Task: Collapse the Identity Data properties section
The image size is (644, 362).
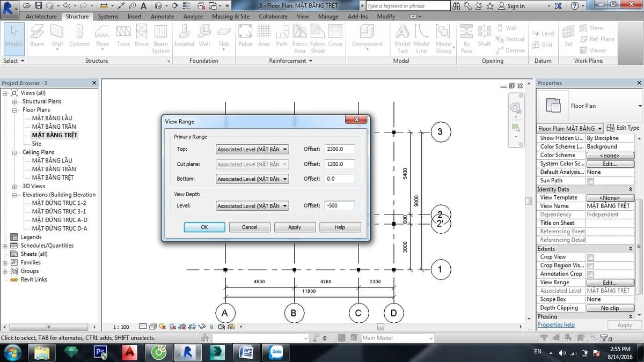Action: 630,189
